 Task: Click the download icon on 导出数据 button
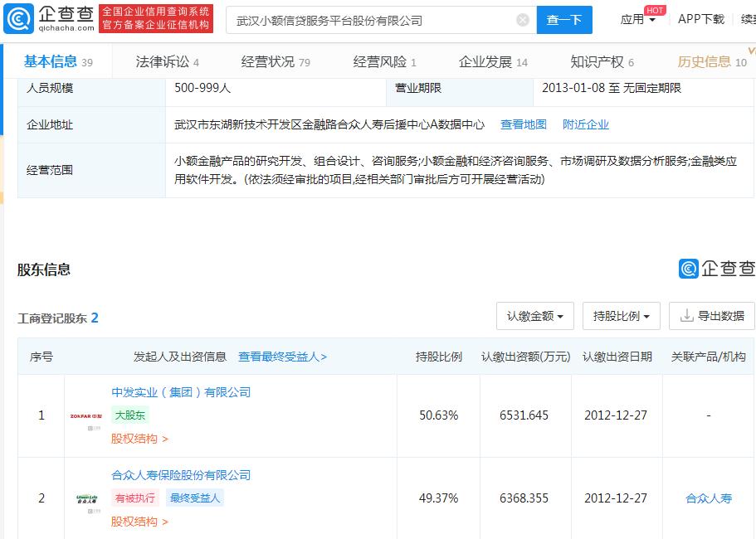pyautogui.click(x=686, y=316)
